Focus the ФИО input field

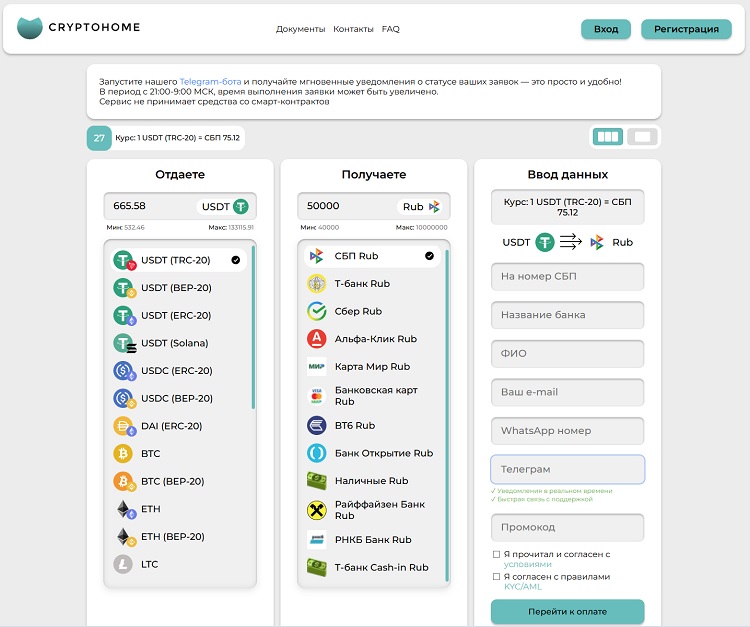point(567,354)
